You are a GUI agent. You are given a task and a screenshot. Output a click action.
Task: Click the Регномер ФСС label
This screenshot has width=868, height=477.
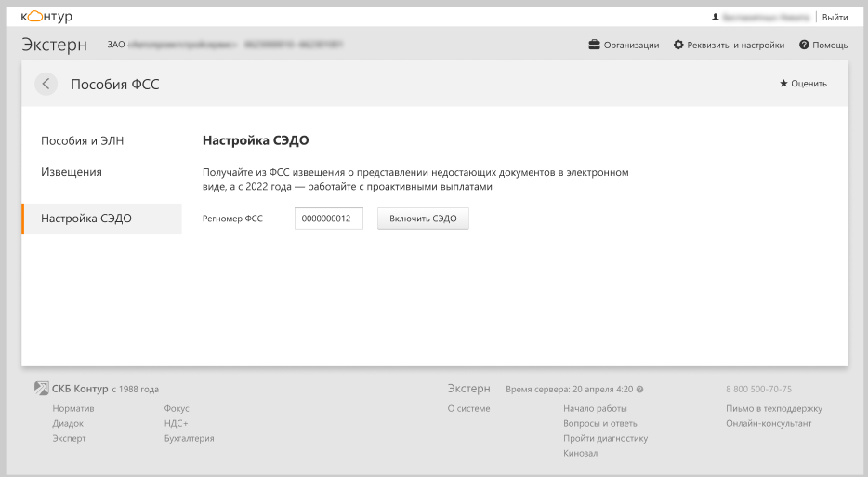coord(232,219)
